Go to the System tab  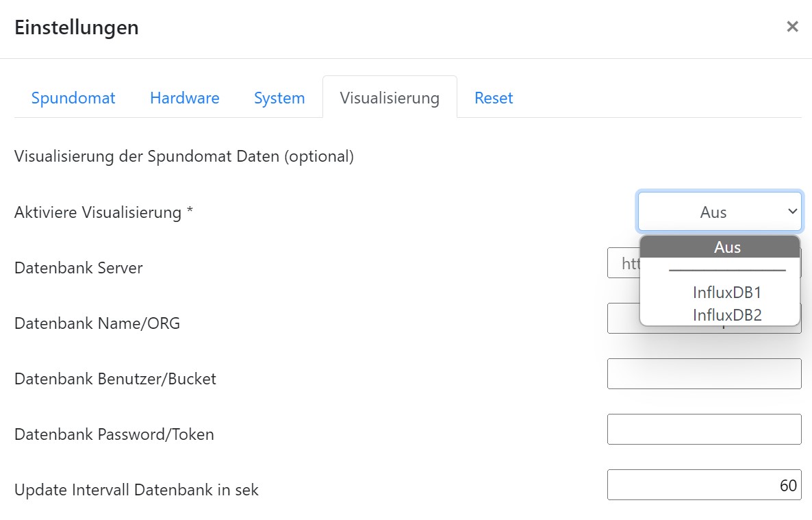[279, 98]
